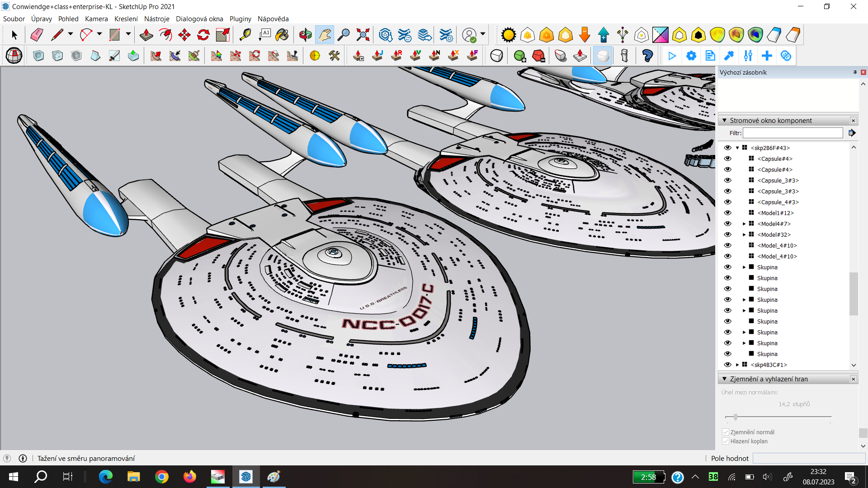Select Capsule_3#3 first row in tree
Viewport: 868px width, 488px height.
pos(778,180)
